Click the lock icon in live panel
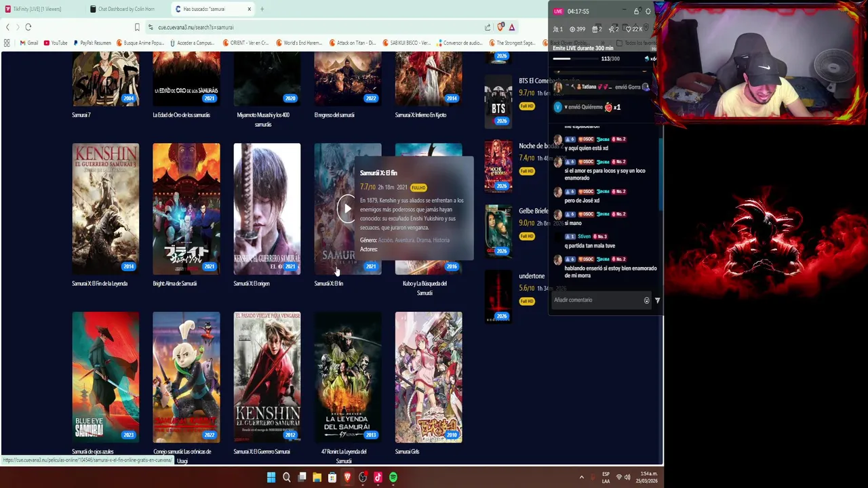Screen dimensions: 868x488 pyautogui.click(x=636, y=12)
